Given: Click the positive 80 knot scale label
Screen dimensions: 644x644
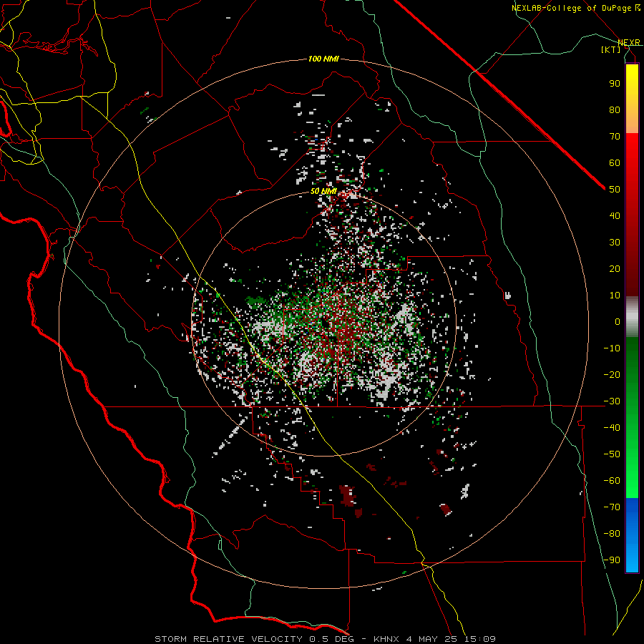Looking at the screenshot, I should tap(615, 109).
